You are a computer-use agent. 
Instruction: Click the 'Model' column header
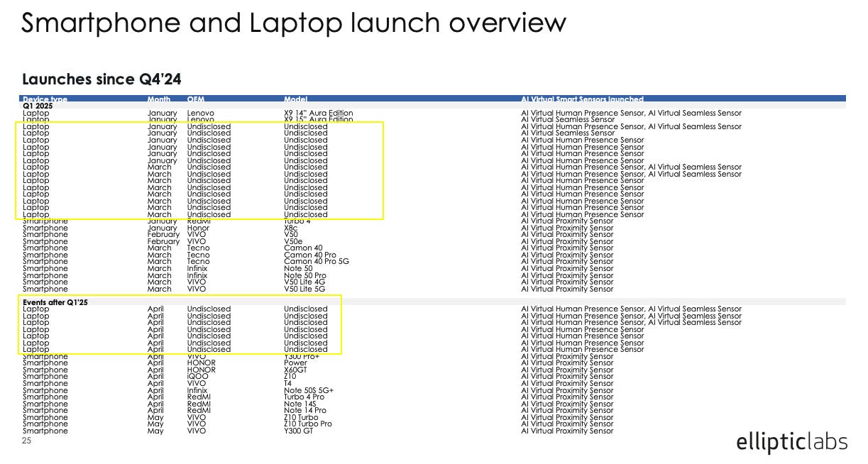[295, 99]
